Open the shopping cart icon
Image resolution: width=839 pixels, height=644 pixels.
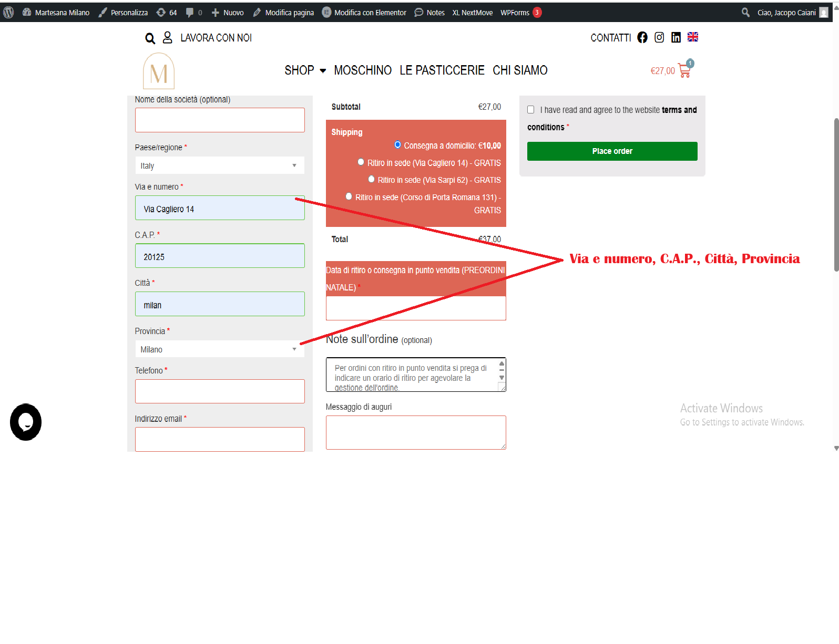685,70
